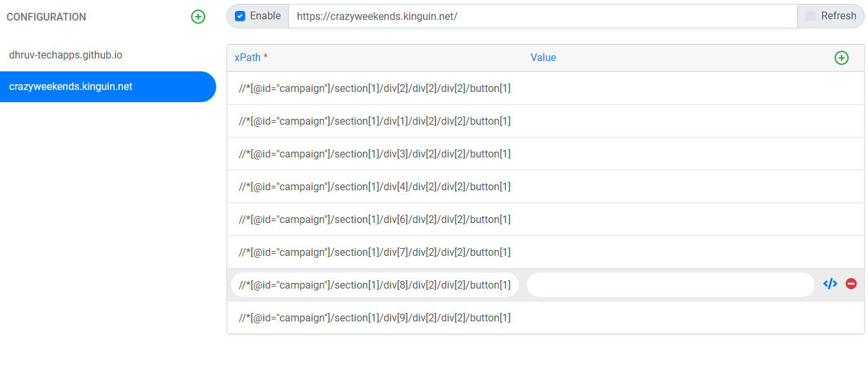The image size is (868, 376).
Task: Select the section[1]/div[9] xPath row
Action: (x=545, y=318)
